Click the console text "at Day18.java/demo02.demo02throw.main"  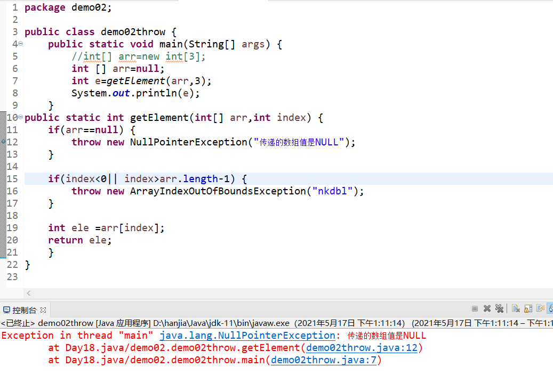pyautogui.click(x=156, y=360)
